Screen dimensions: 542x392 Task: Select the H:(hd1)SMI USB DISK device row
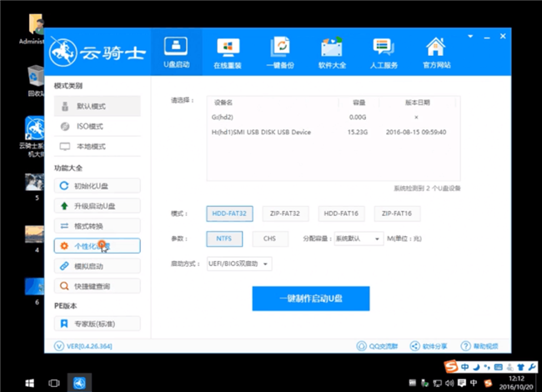pos(334,132)
